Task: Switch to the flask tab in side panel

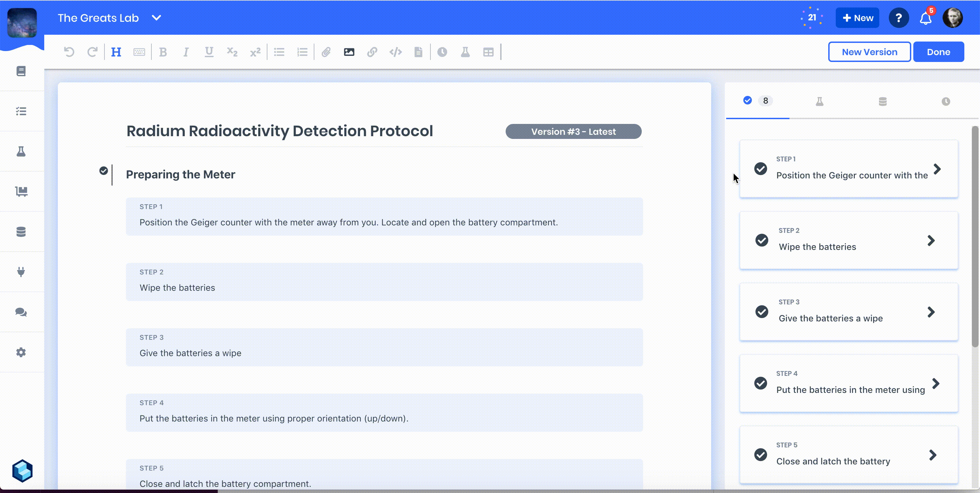Action: coord(819,101)
